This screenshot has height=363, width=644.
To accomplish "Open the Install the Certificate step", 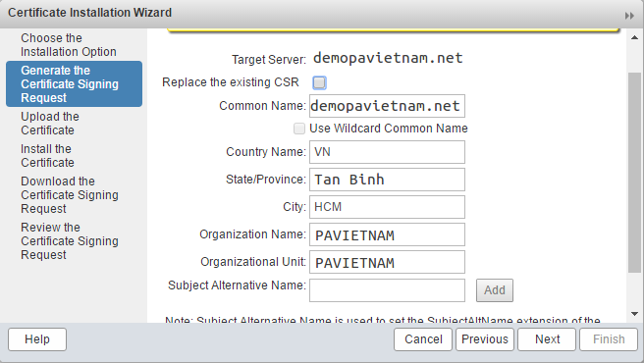I will pyautogui.click(x=48, y=156).
